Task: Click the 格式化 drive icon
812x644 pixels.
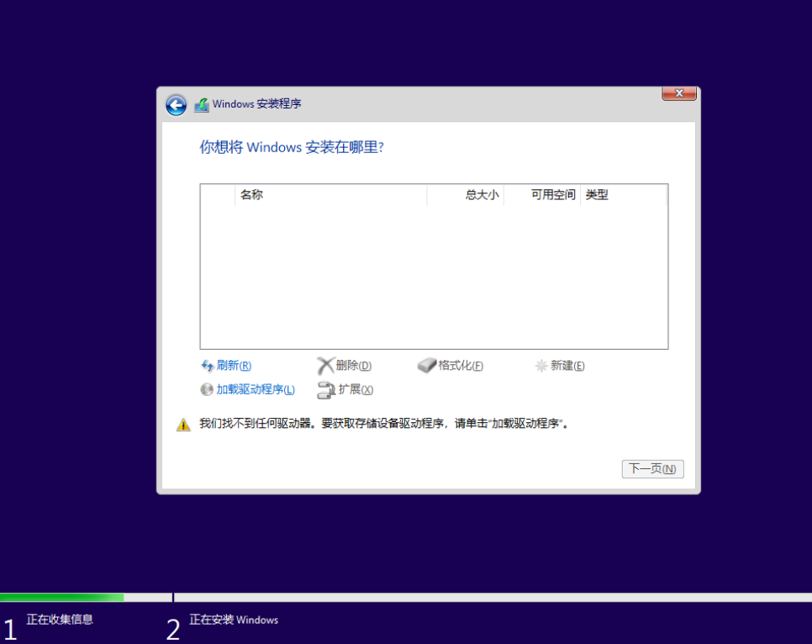Action: click(x=427, y=366)
